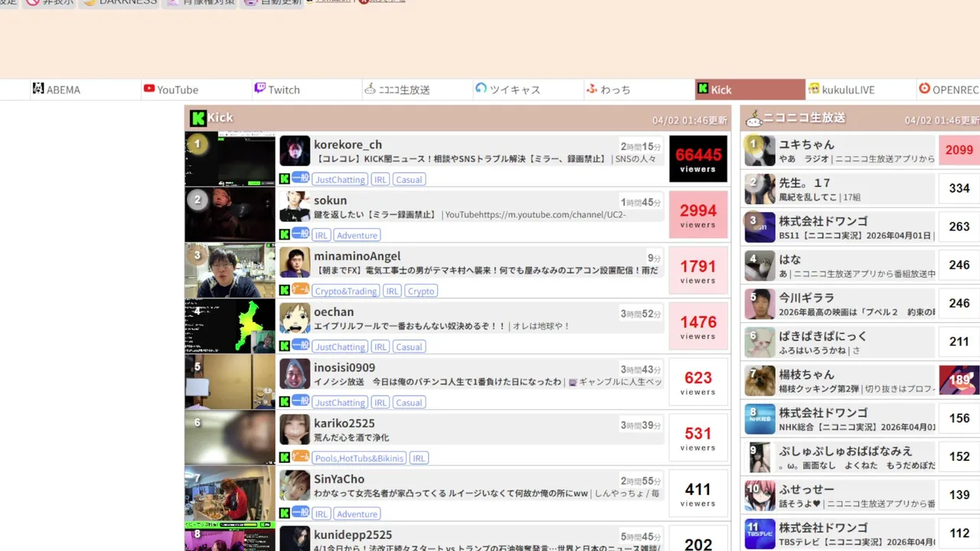Click blue 一般 badge in sokun row
The height and width of the screenshot is (551, 980).
click(x=301, y=234)
